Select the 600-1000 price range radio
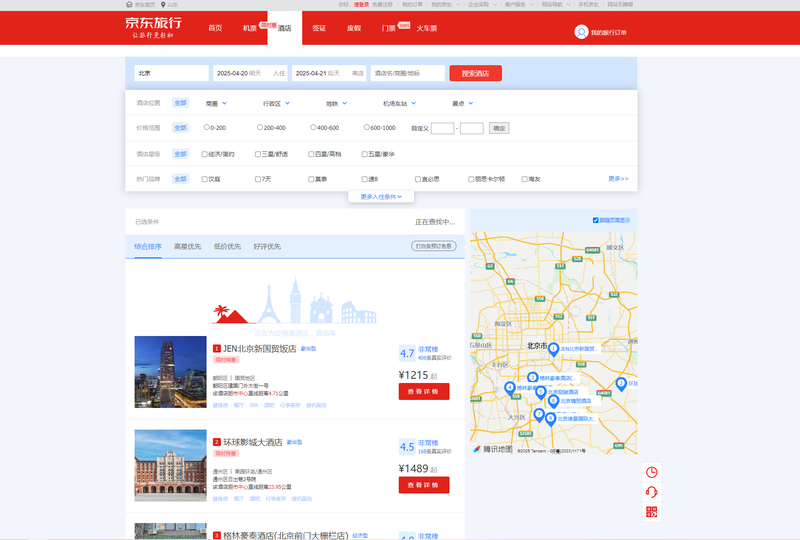800x540 pixels. click(x=366, y=127)
